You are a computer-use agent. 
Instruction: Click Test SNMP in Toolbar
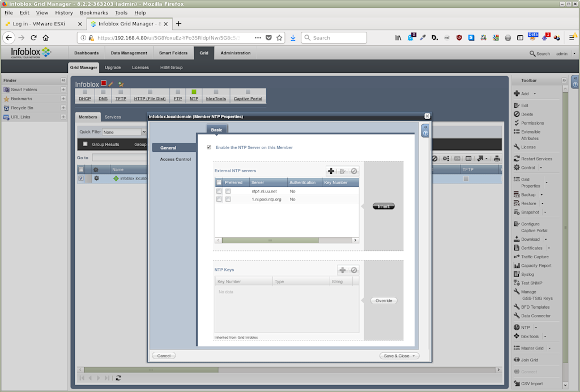coord(528,283)
